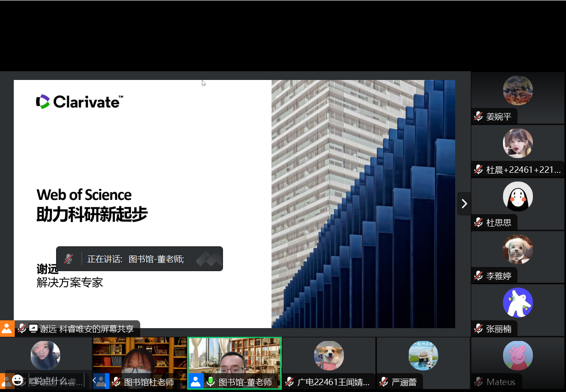
Task: Click the 说点什么 chat input box
Action: 57,381
